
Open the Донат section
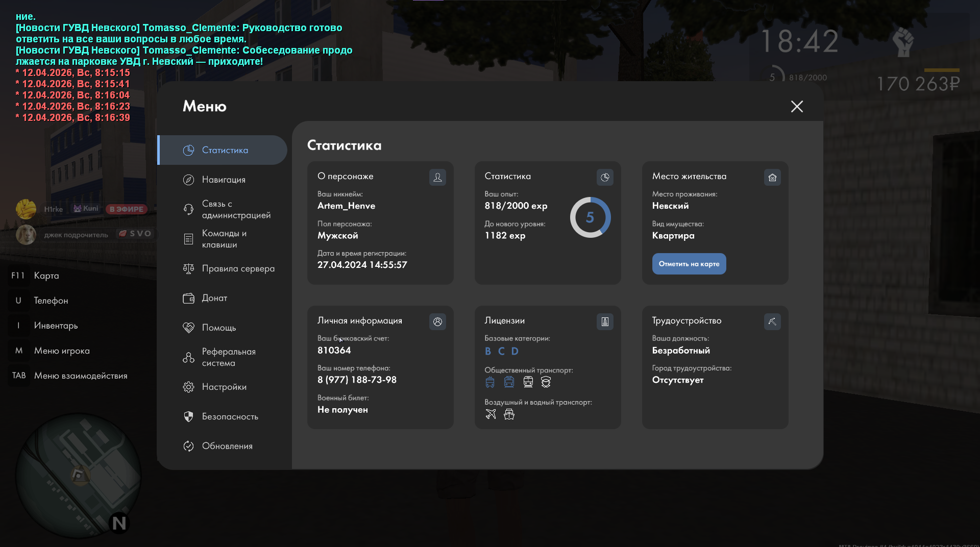coord(214,298)
